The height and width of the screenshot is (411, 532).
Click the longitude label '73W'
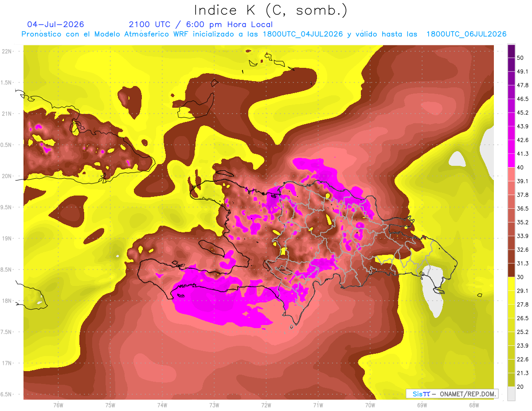(x=214, y=405)
